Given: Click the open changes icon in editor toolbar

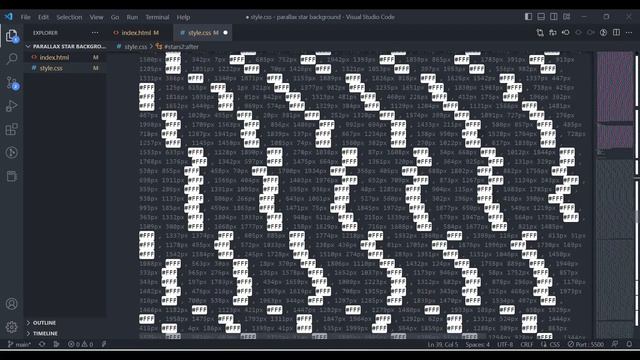Looking at the screenshot, I should tap(553, 33).
